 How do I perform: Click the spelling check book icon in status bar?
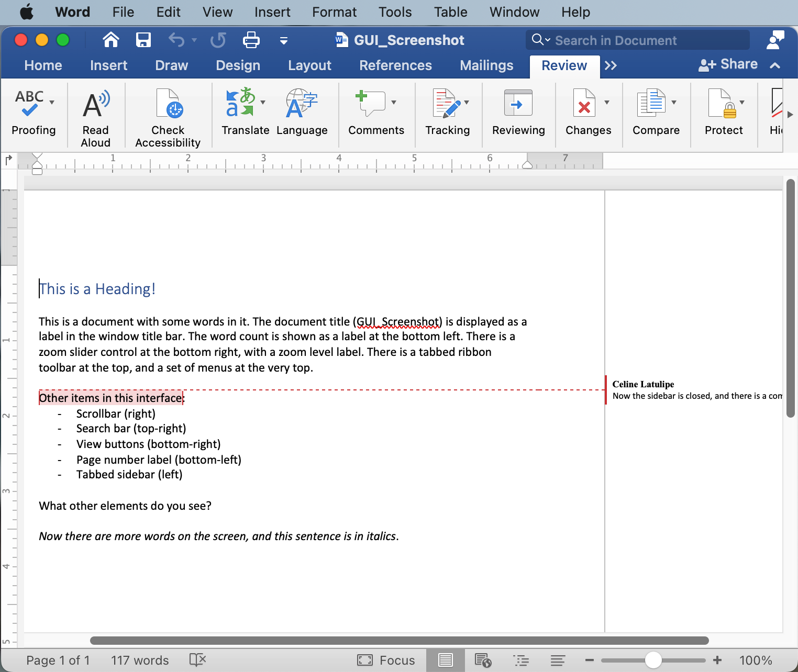197,660
